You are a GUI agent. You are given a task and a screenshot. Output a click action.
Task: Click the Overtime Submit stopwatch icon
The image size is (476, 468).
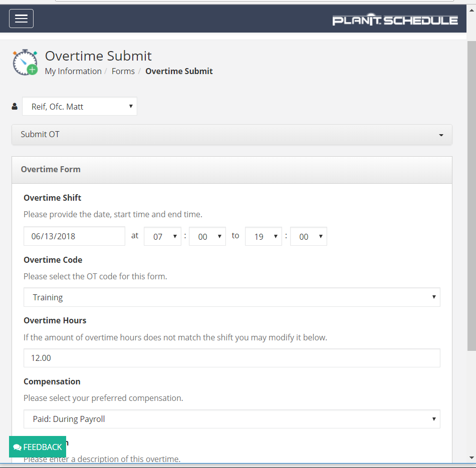point(25,63)
